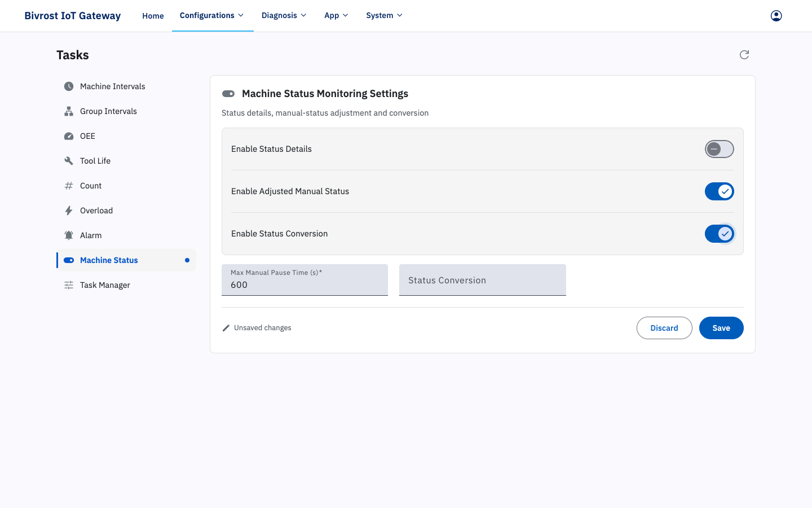Click the Group Intervals hierarchy icon
This screenshot has width=812, height=508.
69,111
